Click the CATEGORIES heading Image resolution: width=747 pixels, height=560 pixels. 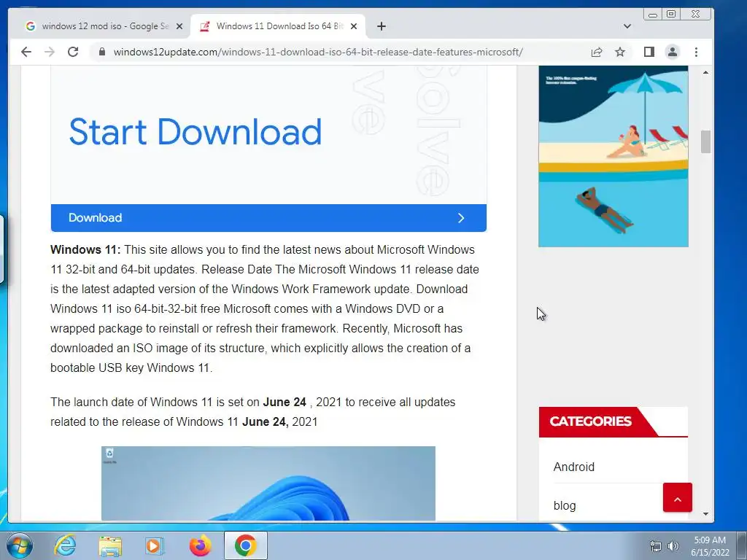pyautogui.click(x=590, y=421)
